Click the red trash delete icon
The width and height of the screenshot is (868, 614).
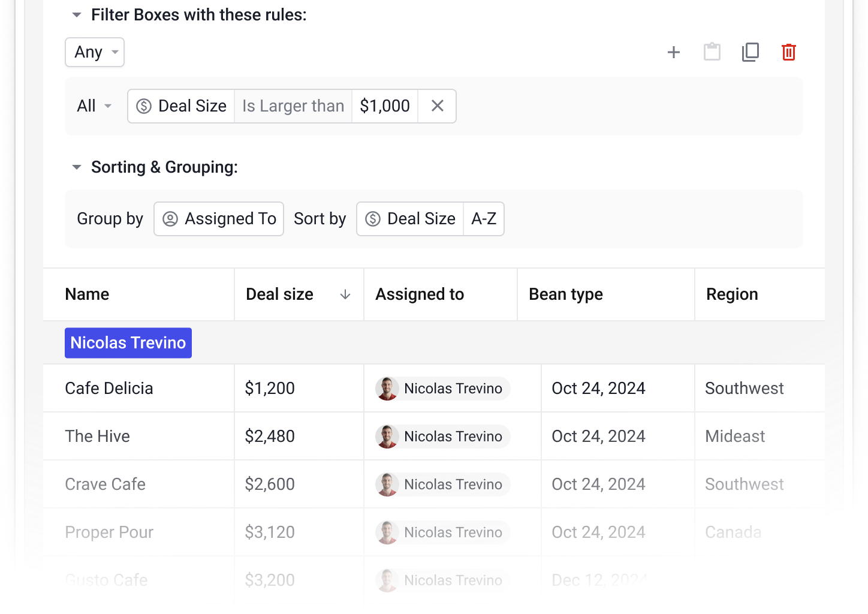pos(788,52)
